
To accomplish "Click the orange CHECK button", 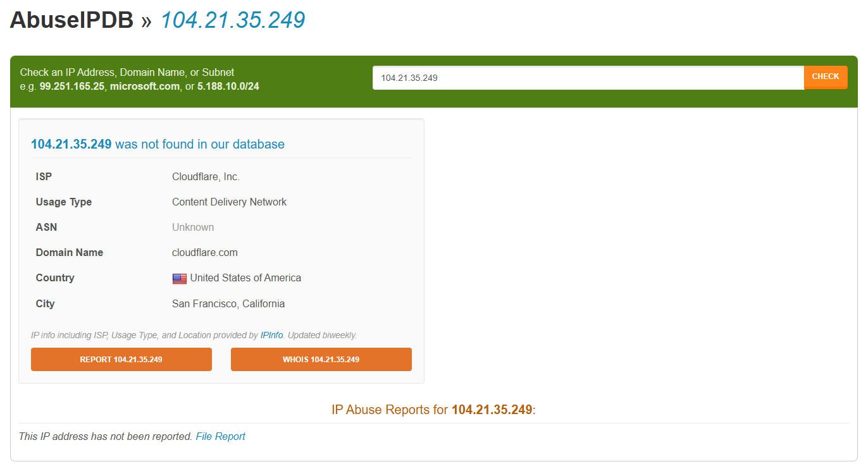I will coord(826,78).
